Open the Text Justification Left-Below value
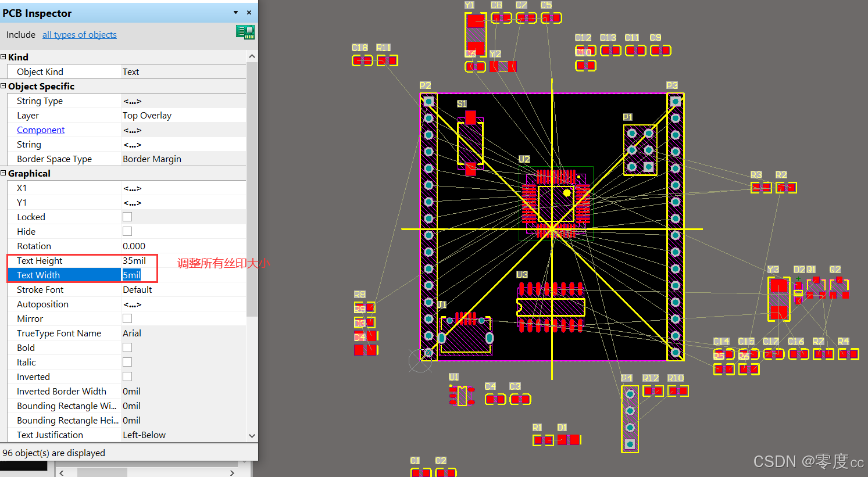This screenshot has width=868, height=477. click(144, 435)
